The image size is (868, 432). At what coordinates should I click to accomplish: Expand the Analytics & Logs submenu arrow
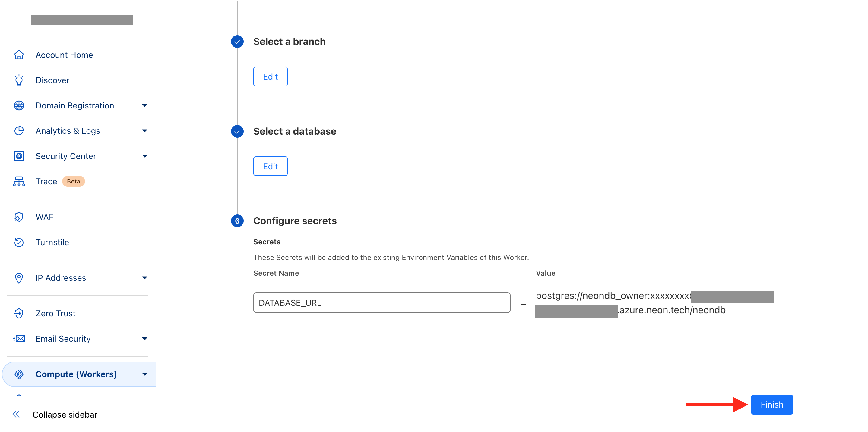tap(144, 130)
